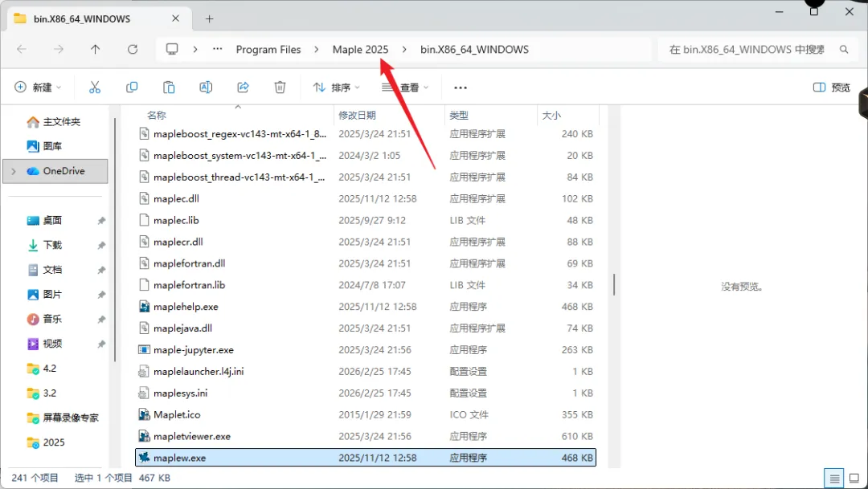Select the maplew.exe file
The image size is (868, 489).
pos(366,458)
